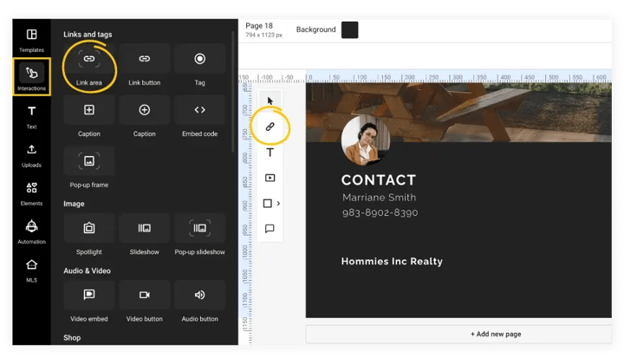Add a Pop-up frame

tap(89, 168)
